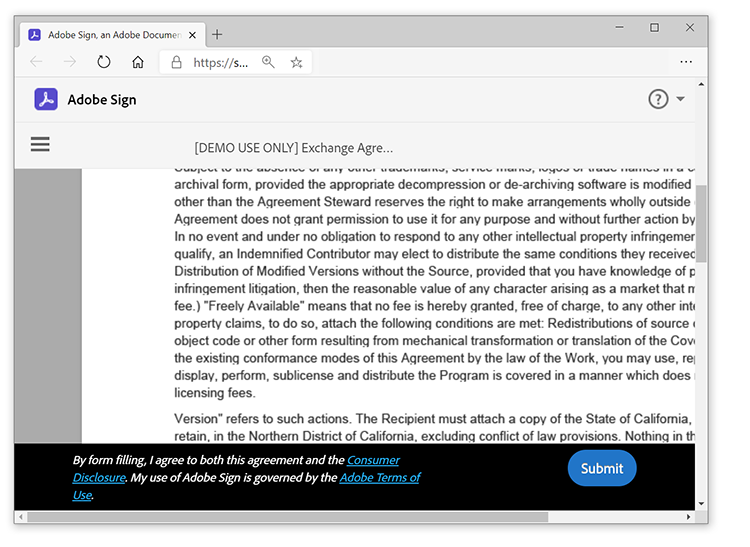Click paragraph line ending 'licensing fees.'

coord(215,393)
